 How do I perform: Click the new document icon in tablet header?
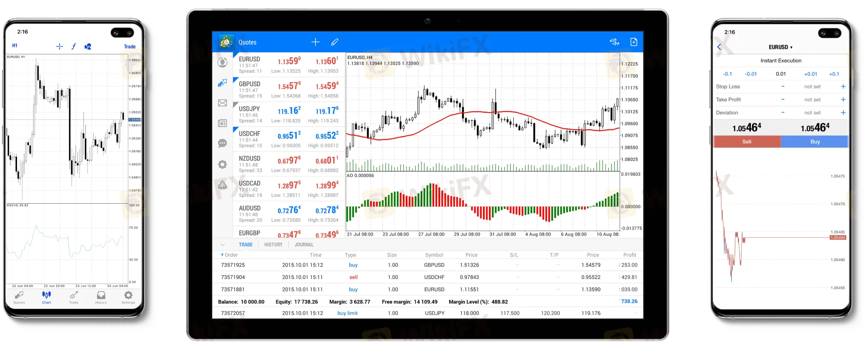tap(634, 42)
